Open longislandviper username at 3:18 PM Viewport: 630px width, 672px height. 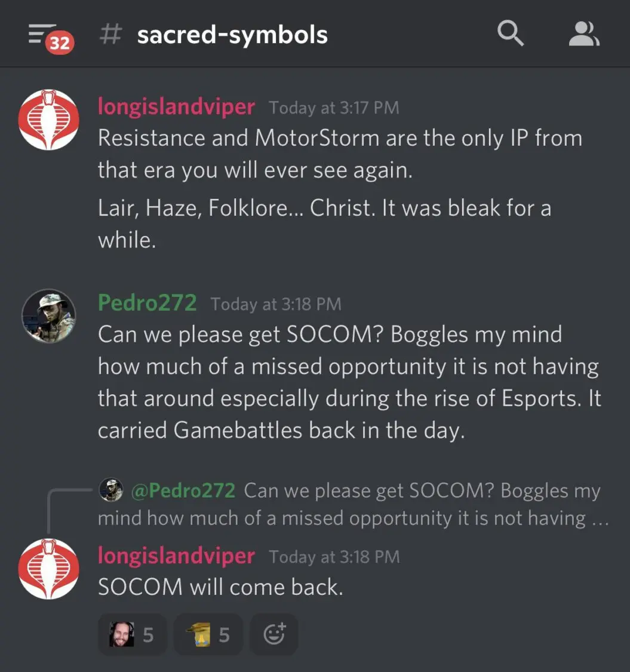pos(176,556)
